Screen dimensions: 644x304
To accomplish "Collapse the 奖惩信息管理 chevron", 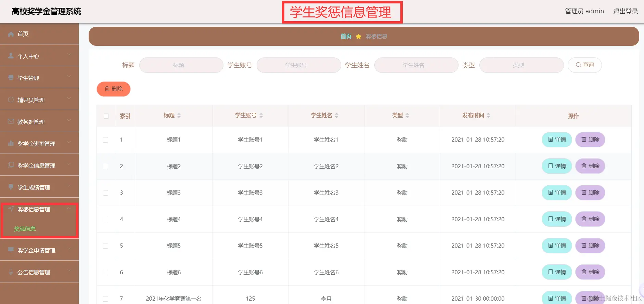I will [x=69, y=208].
